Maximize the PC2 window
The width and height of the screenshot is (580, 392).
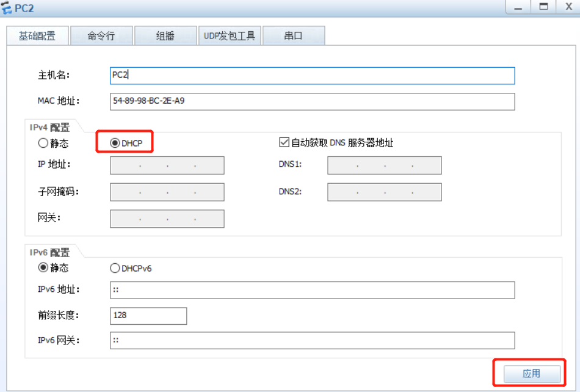click(543, 7)
